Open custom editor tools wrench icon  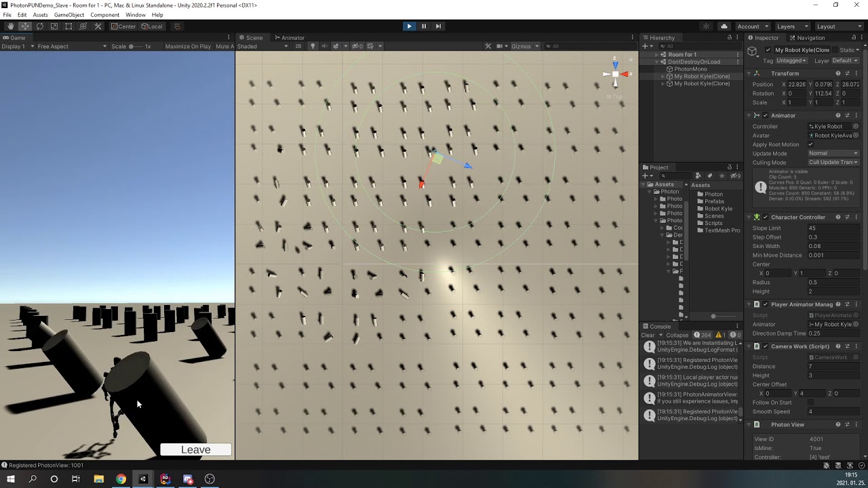[98, 26]
